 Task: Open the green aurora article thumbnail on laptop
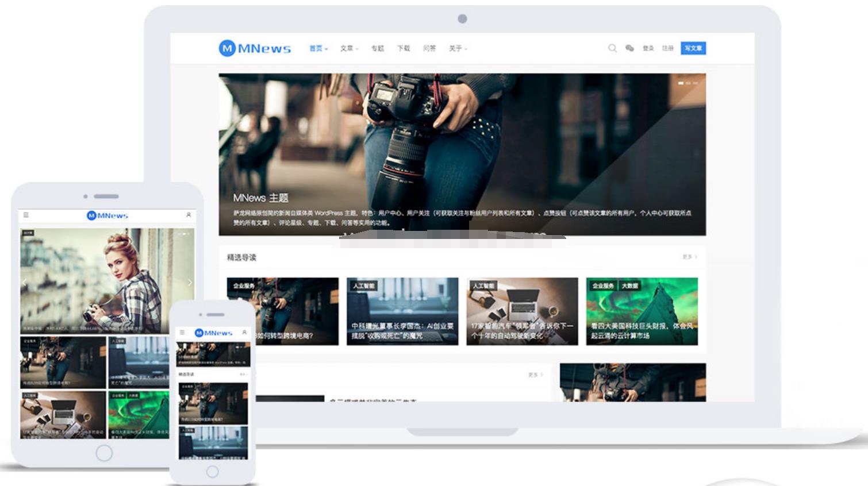coord(642,311)
